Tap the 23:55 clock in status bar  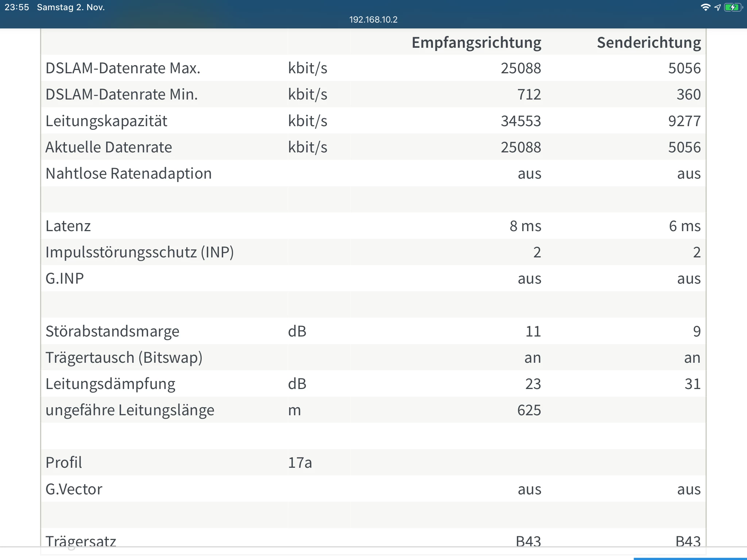[x=17, y=7]
